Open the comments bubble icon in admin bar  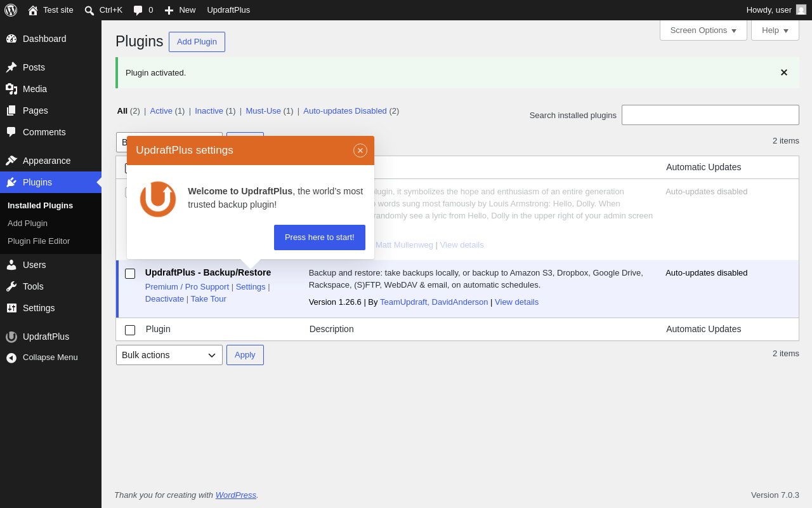click(x=138, y=10)
